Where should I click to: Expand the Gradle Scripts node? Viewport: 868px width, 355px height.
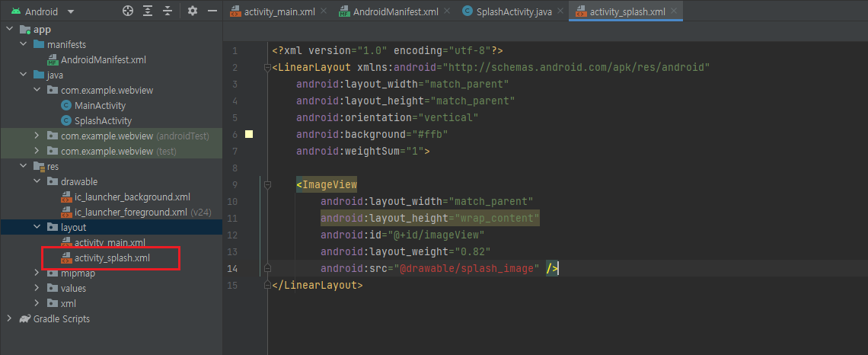point(9,318)
